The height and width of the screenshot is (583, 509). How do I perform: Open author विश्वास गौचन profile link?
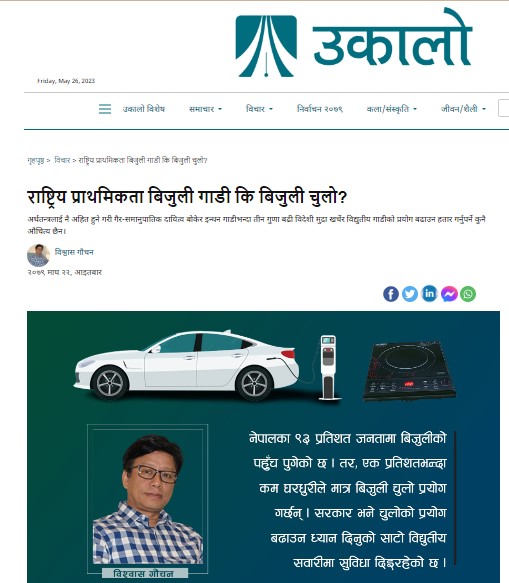point(74,252)
